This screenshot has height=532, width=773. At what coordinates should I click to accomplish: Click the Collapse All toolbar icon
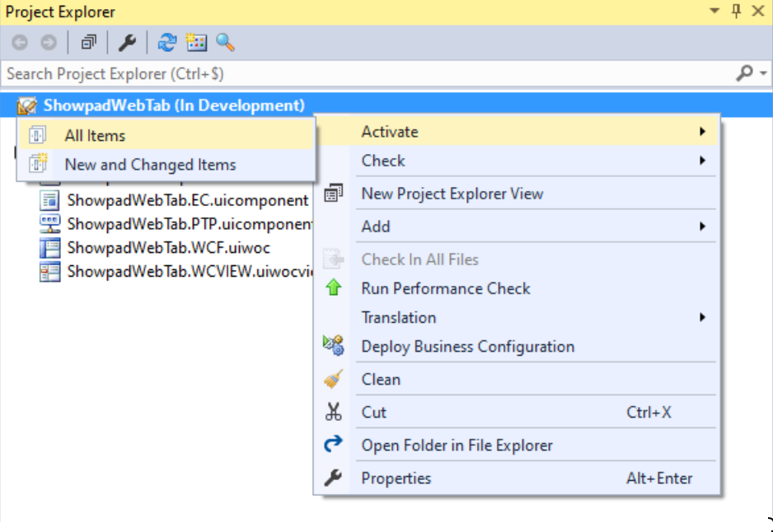click(x=88, y=43)
